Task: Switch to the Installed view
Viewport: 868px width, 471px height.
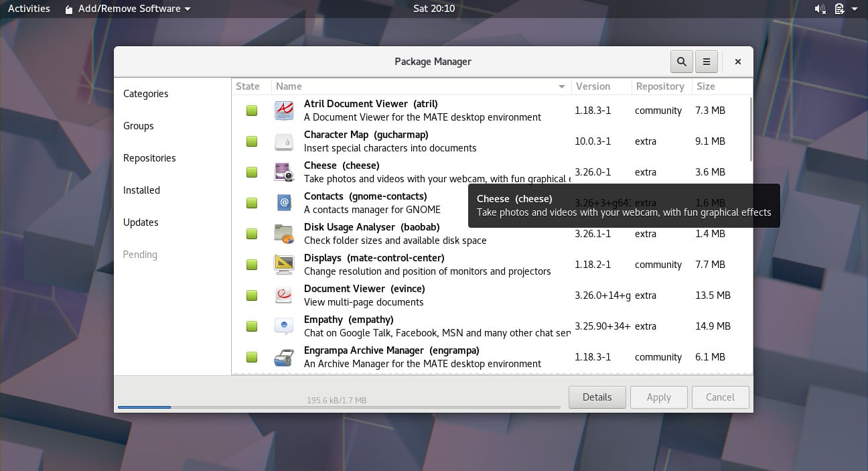Action: click(141, 190)
